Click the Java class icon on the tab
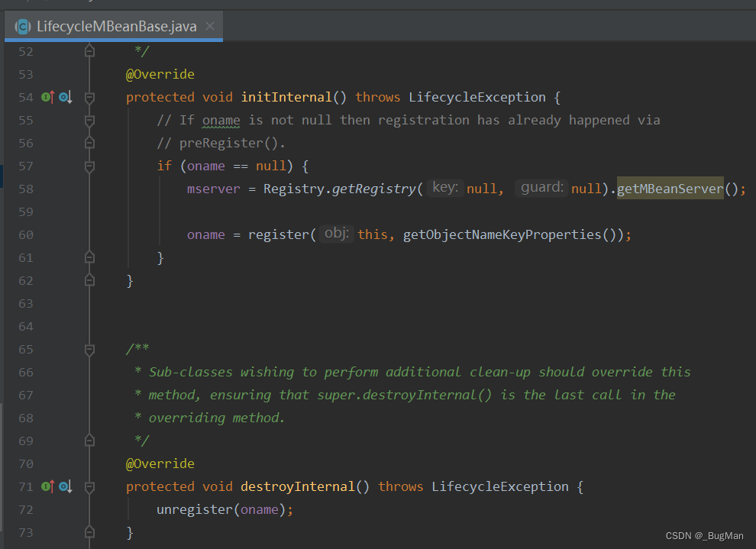Viewport: 756px width, 549px height. 23,27
